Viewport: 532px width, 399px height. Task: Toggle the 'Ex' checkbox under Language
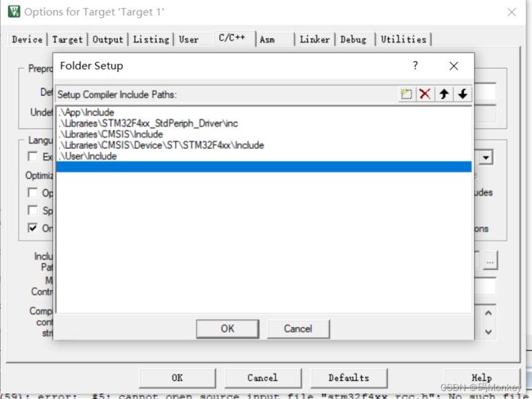coord(33,156)
